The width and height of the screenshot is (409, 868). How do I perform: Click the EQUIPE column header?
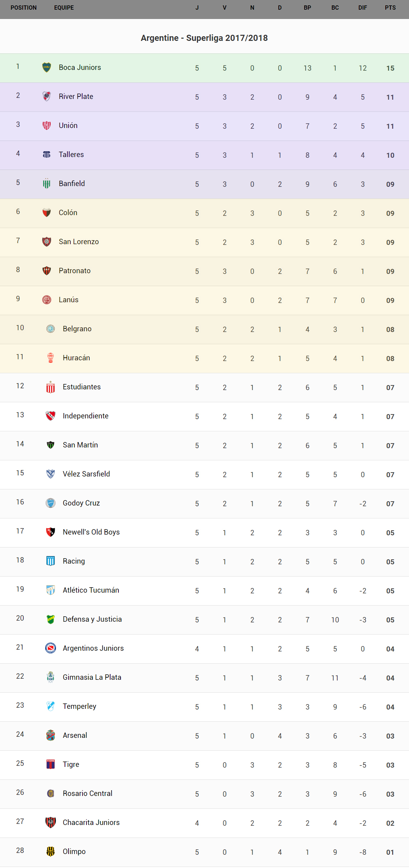(64, 8)
